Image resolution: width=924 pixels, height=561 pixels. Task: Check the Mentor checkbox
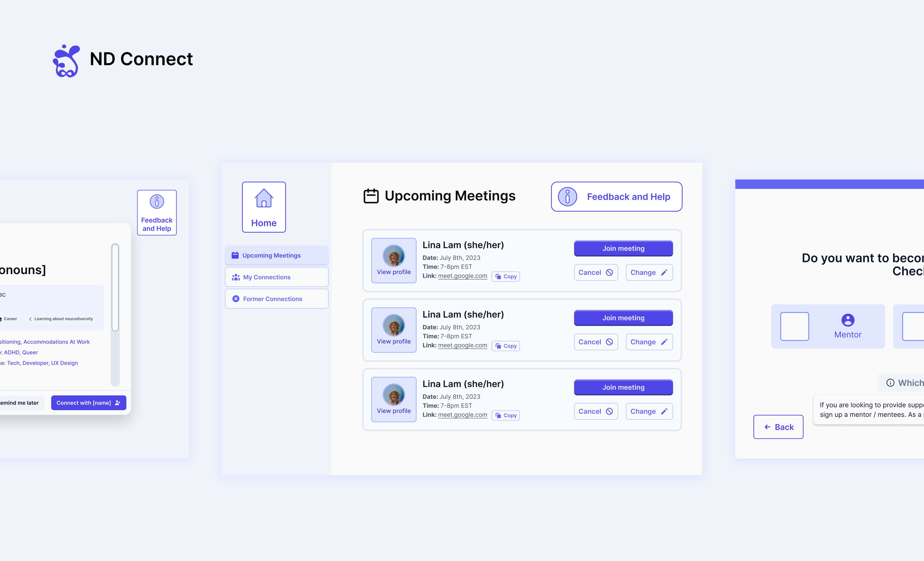click(x=794, y=326)
